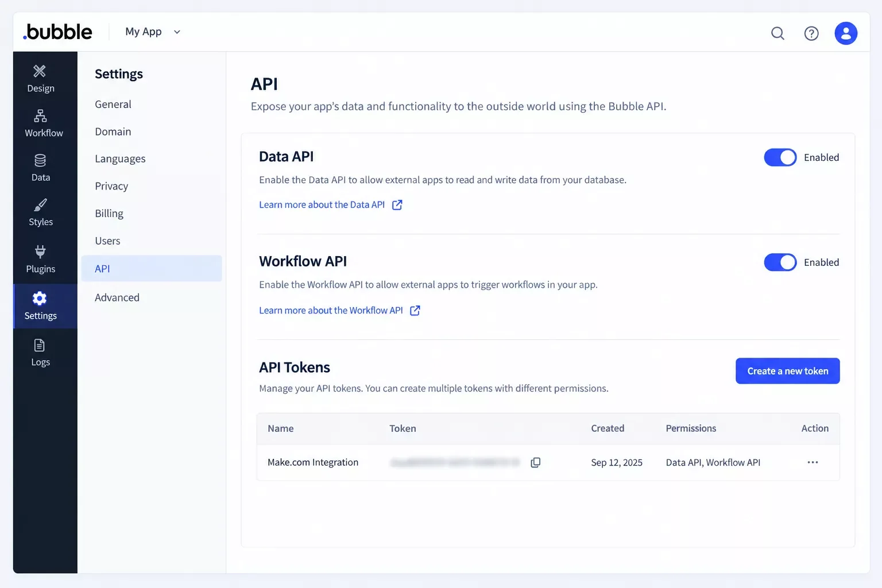882x588 pixels.
Task: Click the blurred token value
Action: pos(455,462)
